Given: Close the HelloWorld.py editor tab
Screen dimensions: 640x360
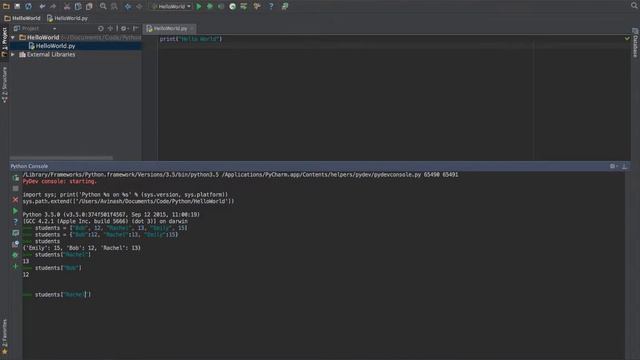Looking at the screenshot, I should pos(192,29).
